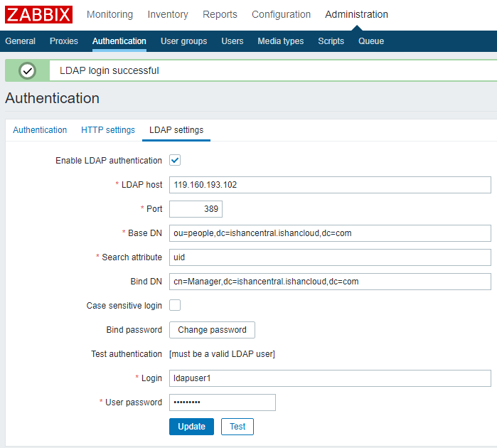497x448 pixels.
Task: Open the Monitoring menu
Action: pos(109,14)
